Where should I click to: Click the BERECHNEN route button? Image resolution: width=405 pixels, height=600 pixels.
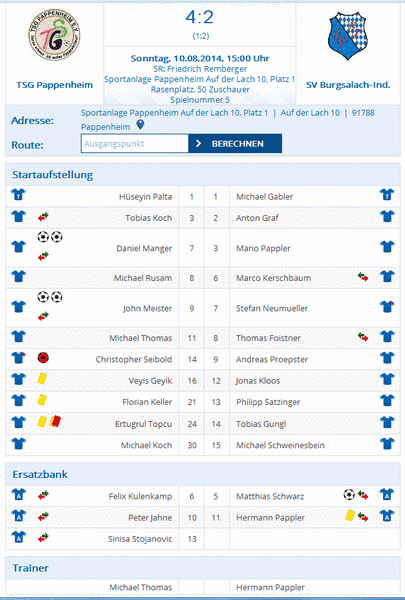(235, 143)
